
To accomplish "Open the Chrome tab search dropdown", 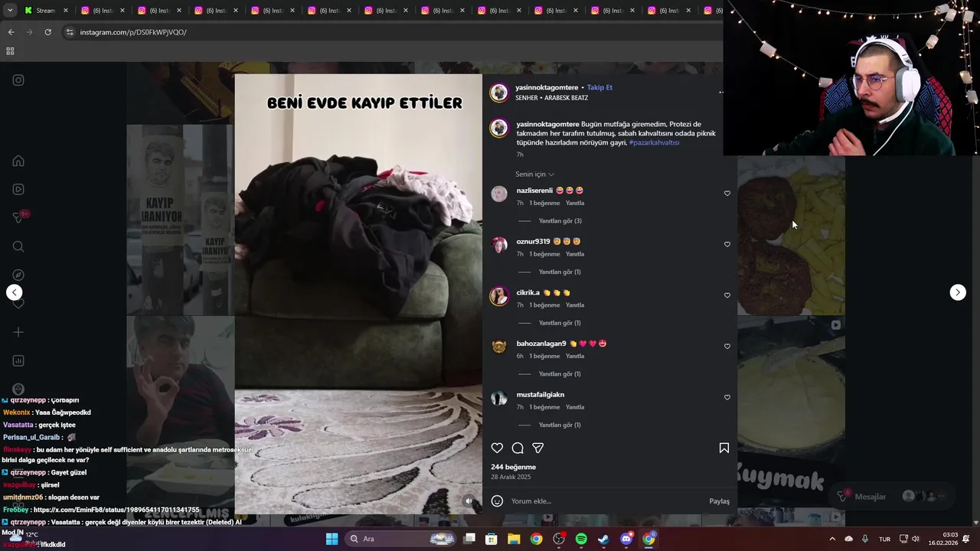I will 10,11.
